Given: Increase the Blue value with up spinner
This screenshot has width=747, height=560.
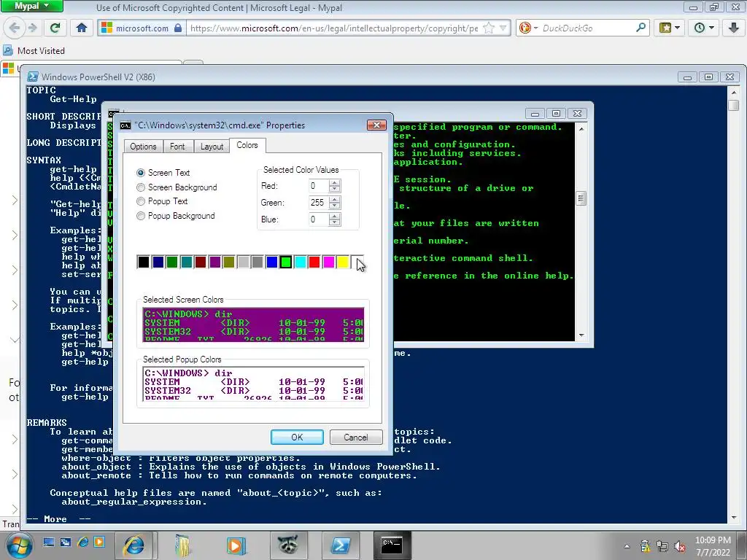Looking at the screenshot, I should click(x=334, y=216).
